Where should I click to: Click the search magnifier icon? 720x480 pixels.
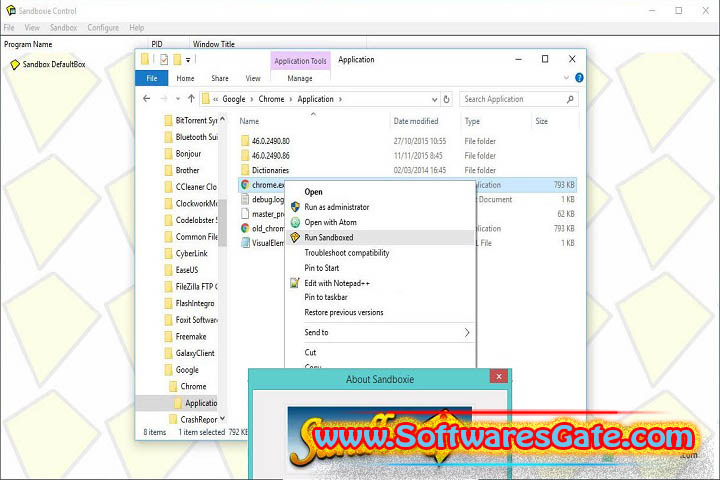pyautogui.click(x=570, y=99)
